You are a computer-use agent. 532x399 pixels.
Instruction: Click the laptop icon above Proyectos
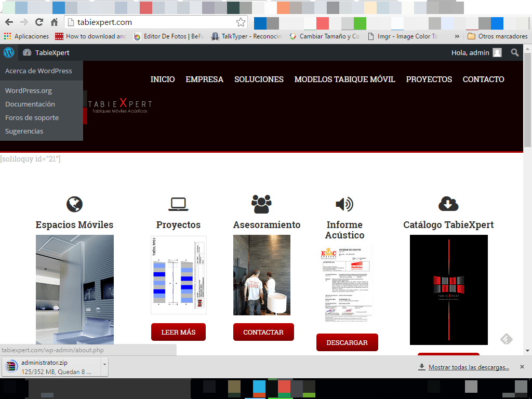(178, 204)
